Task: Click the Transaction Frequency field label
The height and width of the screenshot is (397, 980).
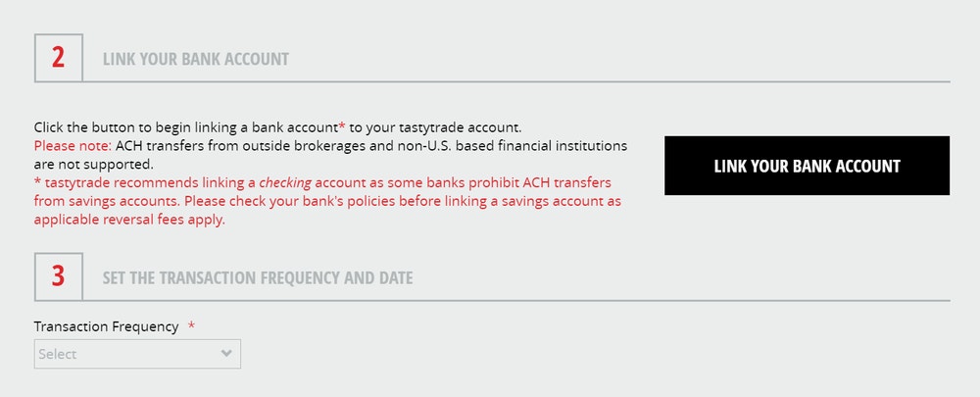Action: (x=106, y=326)
